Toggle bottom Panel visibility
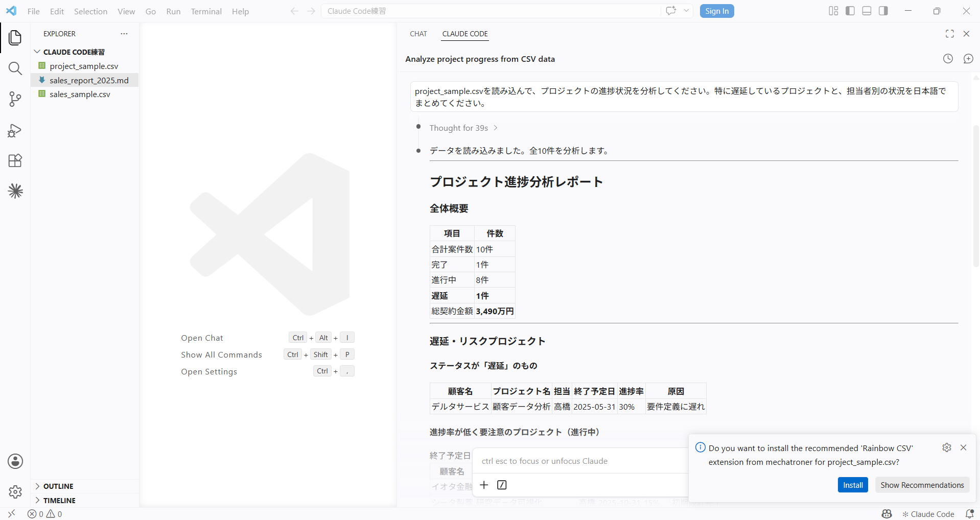The width and height of the screenshot is (980, 520). [x=867, y=11]
